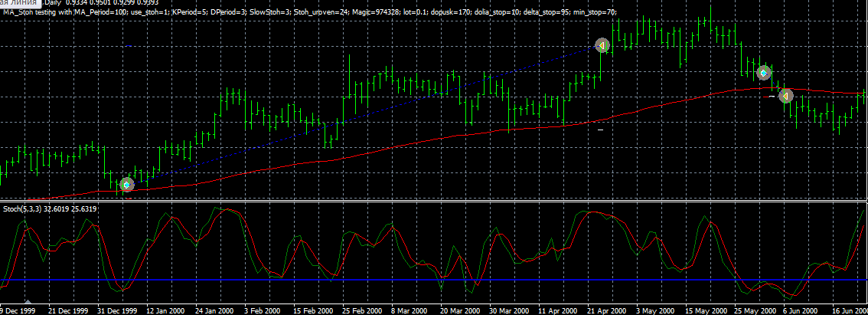
Task: Click the MA_Stoh testing parameters header text
Action: [x=310, y=11]
